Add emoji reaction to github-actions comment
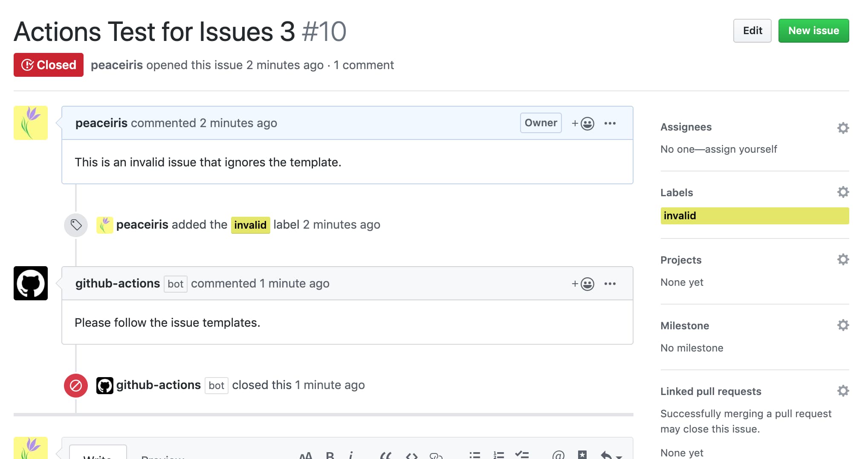 click(x=587, y=283)
